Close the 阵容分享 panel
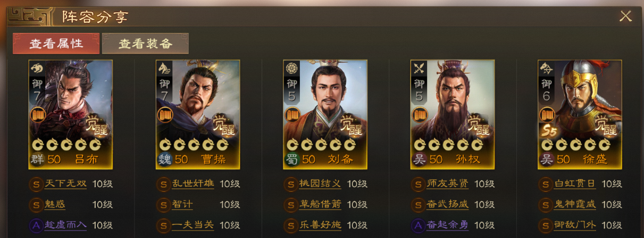This screenshot has height=238, width=644. click(625, 16)
